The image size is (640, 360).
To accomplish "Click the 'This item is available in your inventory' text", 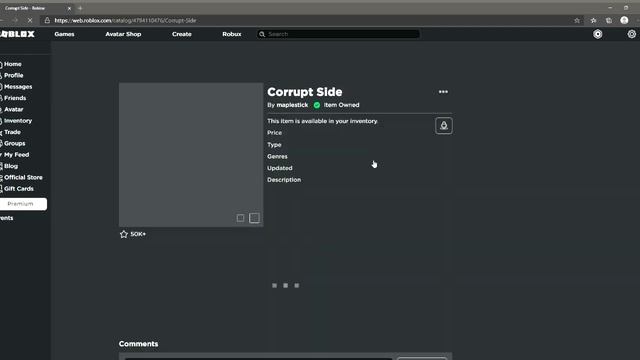I will pos(322,121).
